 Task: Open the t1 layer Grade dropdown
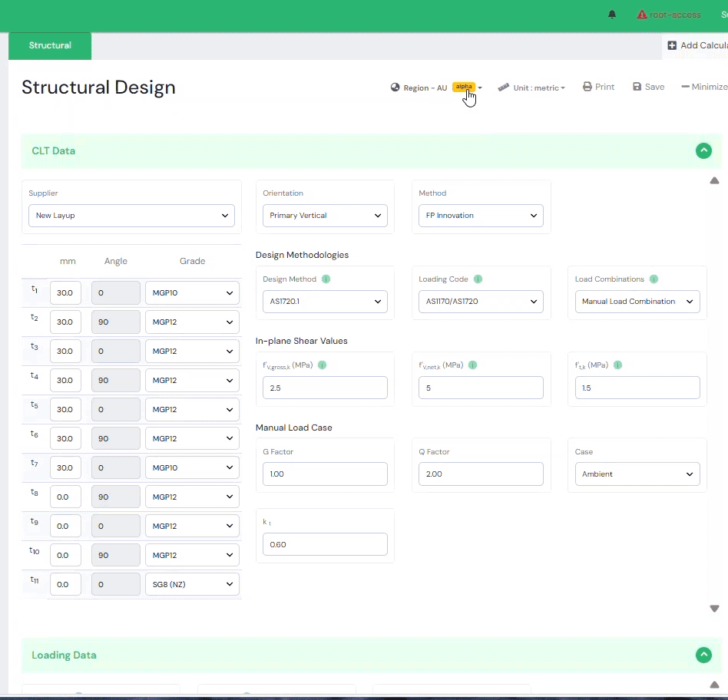pos(192,293)
